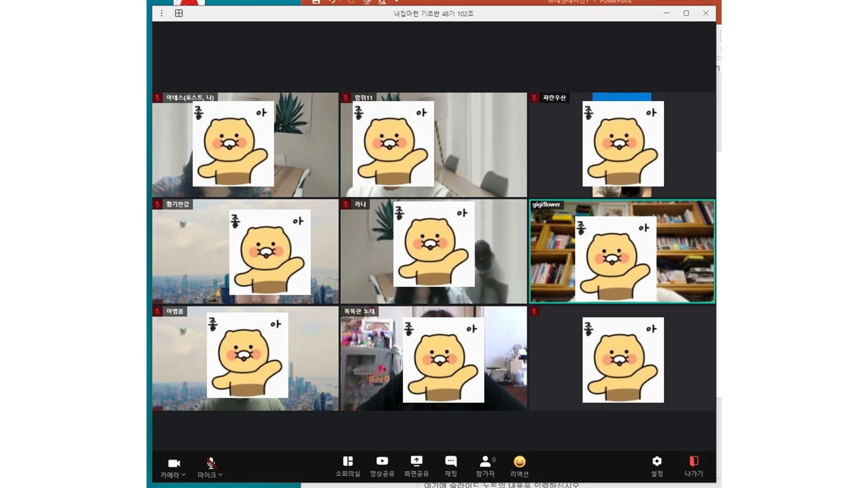This screenshot has width=868, height=488.
Task: Select the 활기찬감 participant tile
Action: [245, 251]
